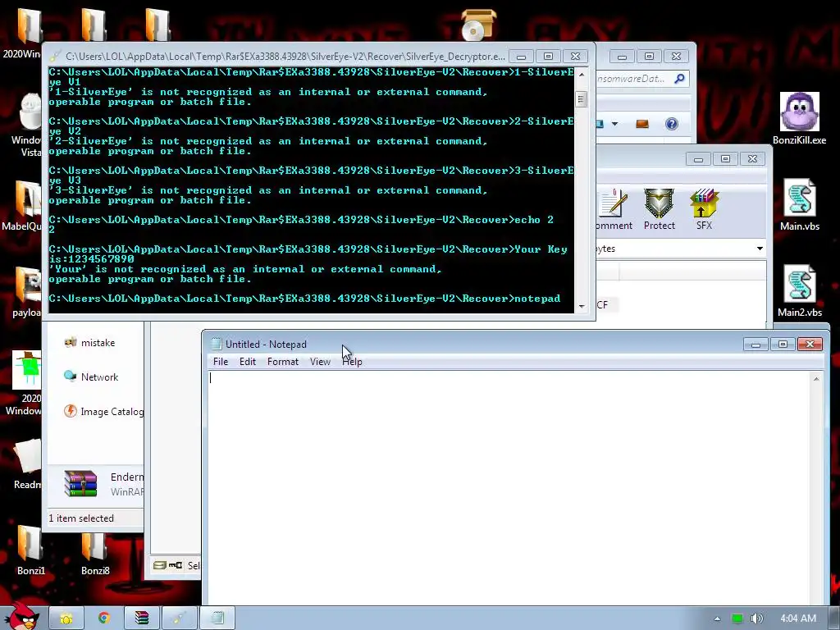Image resolution: width=840 pixels, height=630 pixels.
Task: Click the clock showing 4:04 AM
Action: pos(797,619)
